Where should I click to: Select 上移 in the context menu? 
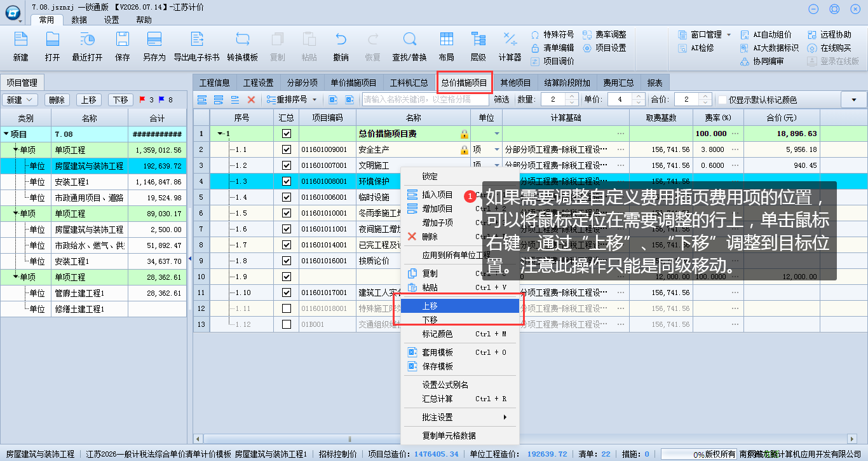460,306
